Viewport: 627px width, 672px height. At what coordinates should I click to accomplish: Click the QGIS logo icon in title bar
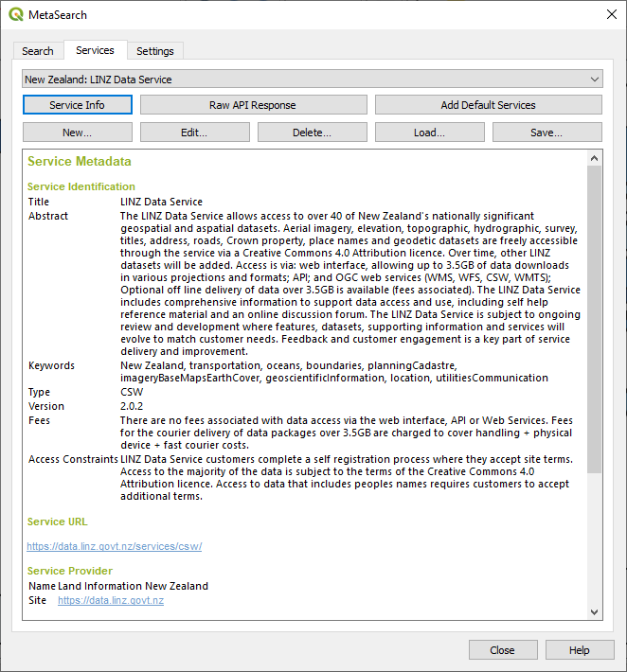15,14
